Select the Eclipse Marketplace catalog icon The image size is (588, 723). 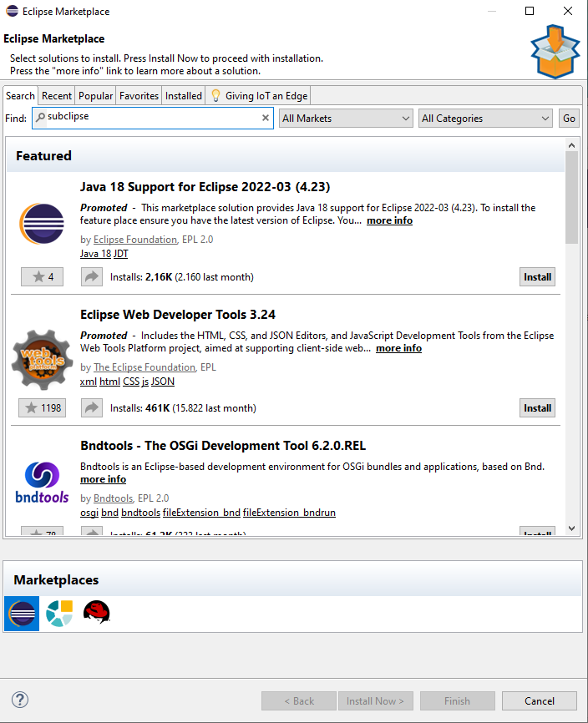pyautogui.click(x=22, y=614)
